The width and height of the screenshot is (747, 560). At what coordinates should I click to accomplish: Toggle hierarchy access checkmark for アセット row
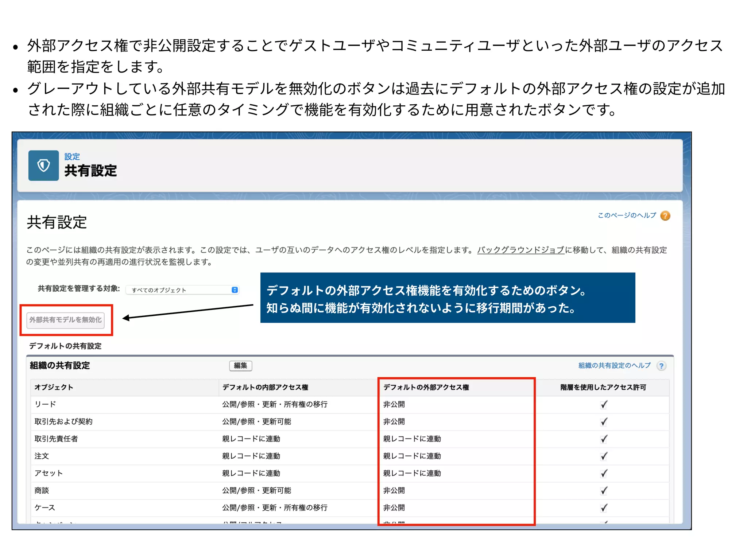604,473
